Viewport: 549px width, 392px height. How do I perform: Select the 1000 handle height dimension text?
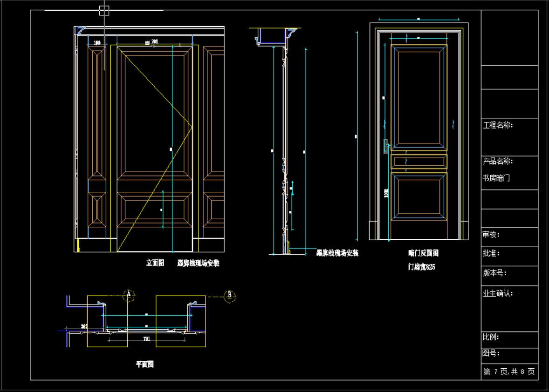click(x=386, y=193)
